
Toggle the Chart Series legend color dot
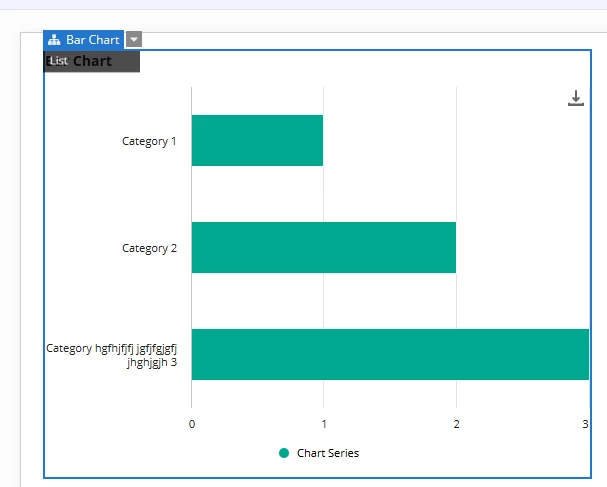click(284, 453)
